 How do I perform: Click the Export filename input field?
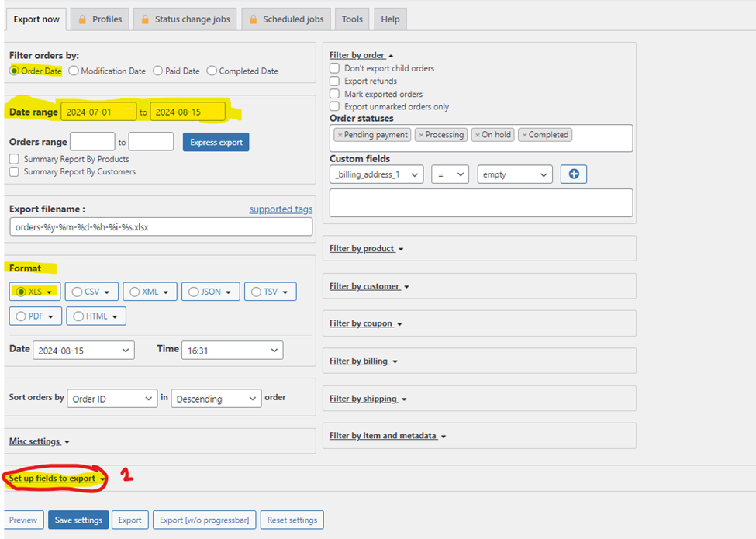pos(161,226)
